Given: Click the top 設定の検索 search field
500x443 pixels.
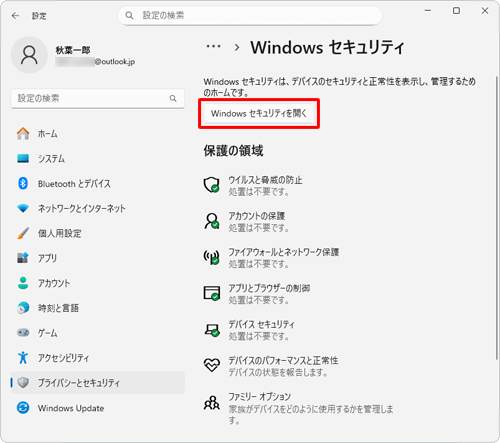Looking at the screenshot, I should tap(250, 15).
